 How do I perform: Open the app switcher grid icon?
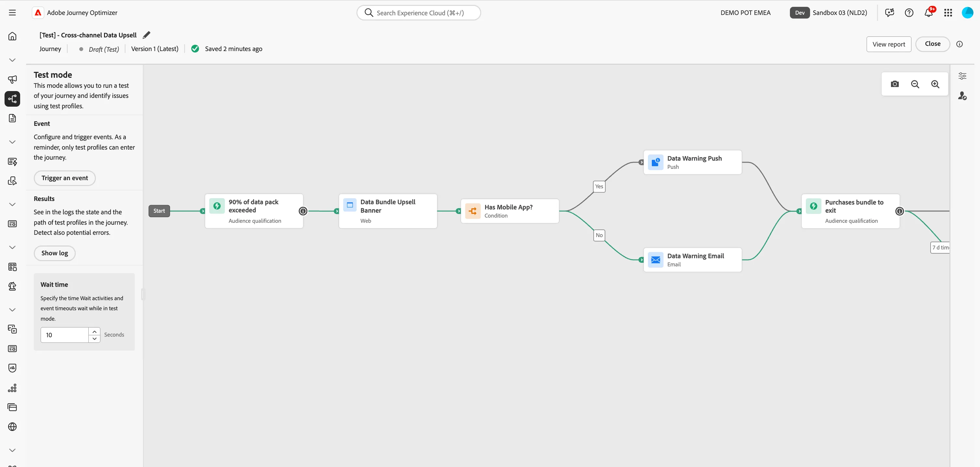[948, 13]
